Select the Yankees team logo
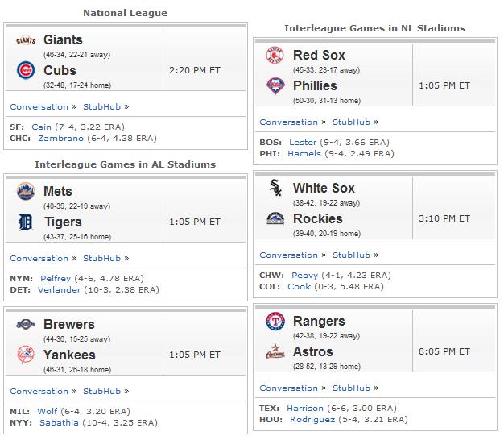 [x=26, y=355]
